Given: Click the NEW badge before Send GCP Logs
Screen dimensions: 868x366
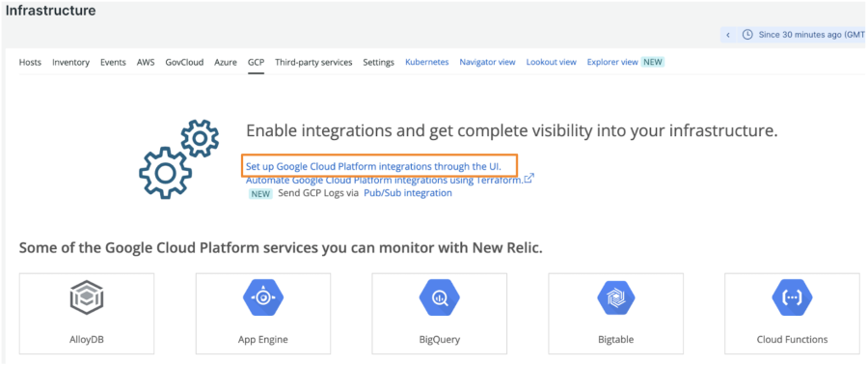Looking at the screenshot, I should [x=259, y=193].
